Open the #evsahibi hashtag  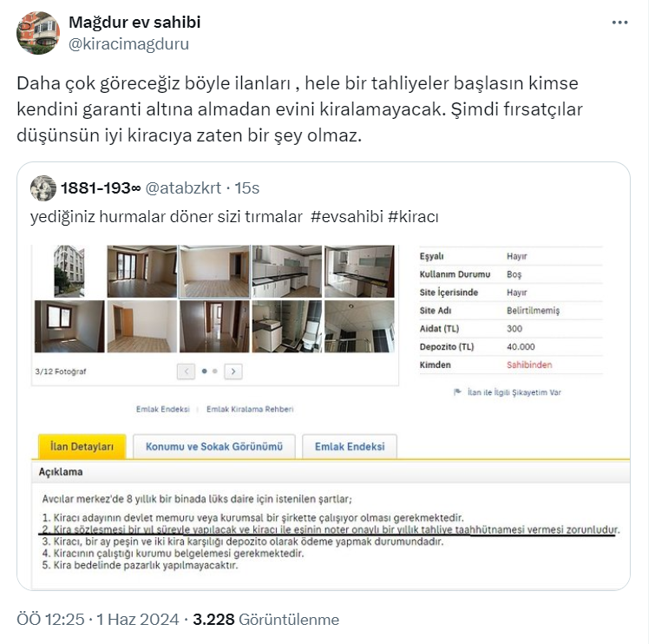[x=347, y=217]
